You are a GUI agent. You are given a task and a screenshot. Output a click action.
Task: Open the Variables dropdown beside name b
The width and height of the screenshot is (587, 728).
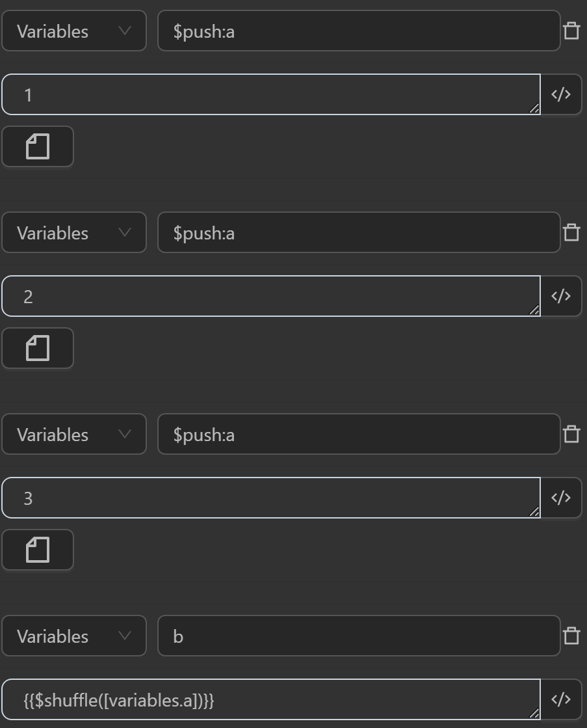(x=74, y=636)
